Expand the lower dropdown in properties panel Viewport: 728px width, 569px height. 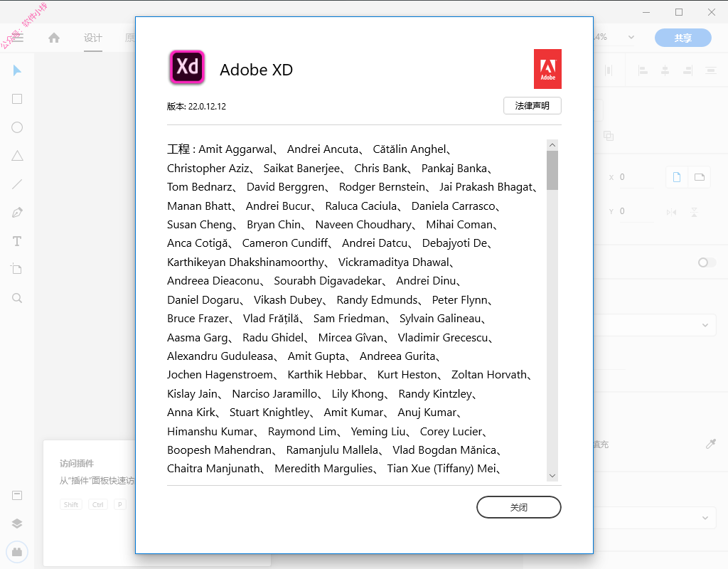point(705,518)
